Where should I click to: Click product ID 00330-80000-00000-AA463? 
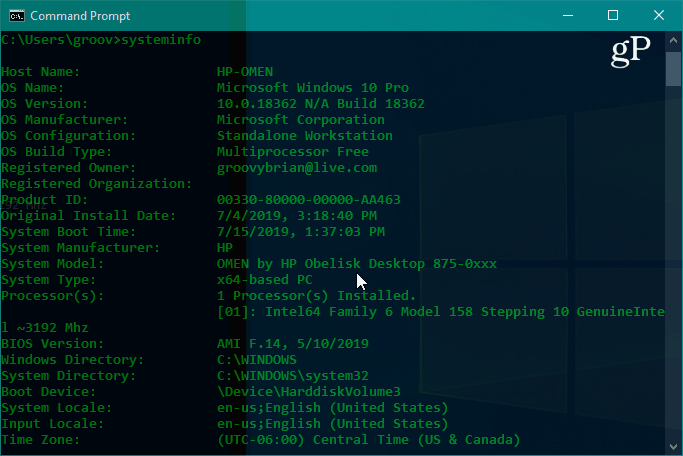tap(308, 200)
